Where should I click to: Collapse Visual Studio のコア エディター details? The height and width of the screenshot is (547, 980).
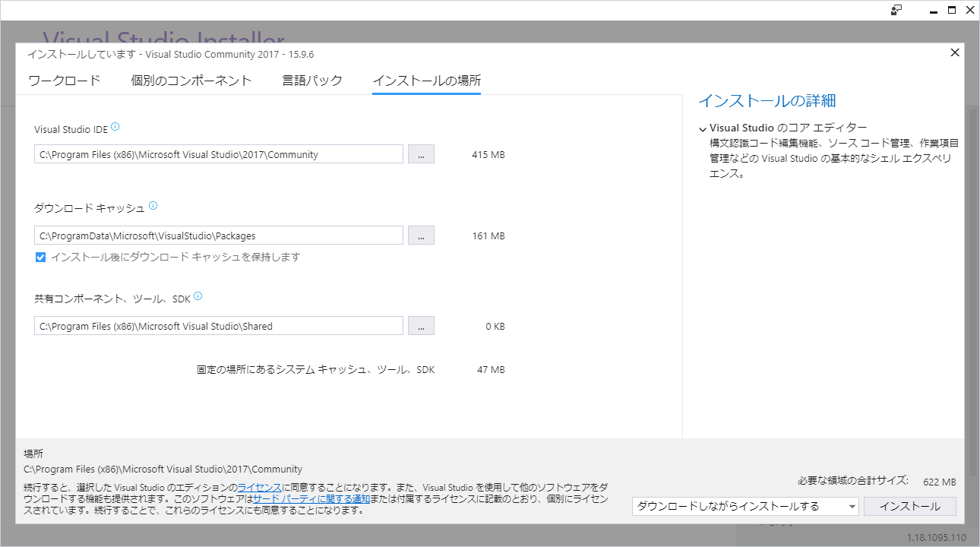pyautogui.click(x=703, y=129)
